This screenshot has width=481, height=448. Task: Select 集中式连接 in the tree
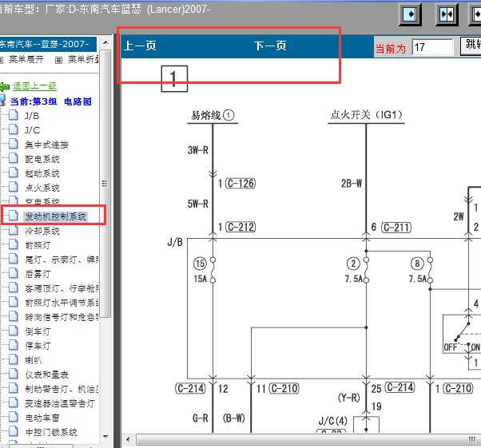[46, 145]
